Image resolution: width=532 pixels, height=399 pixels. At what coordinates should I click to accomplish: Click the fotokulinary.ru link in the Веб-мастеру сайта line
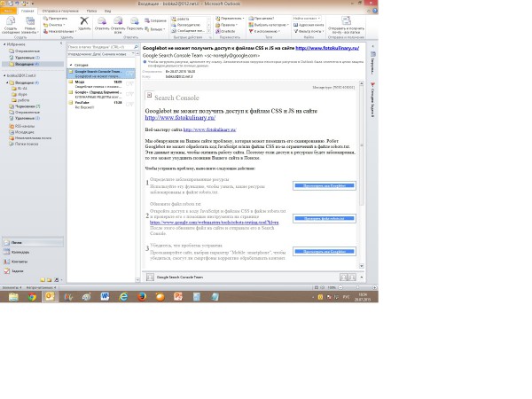pyautogui.click(x=209, y=129)
